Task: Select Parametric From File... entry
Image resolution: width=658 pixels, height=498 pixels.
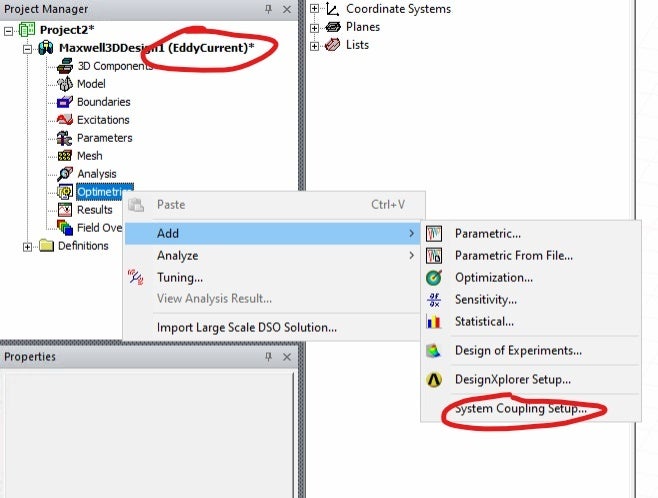Action: click(x=531, y=256)
